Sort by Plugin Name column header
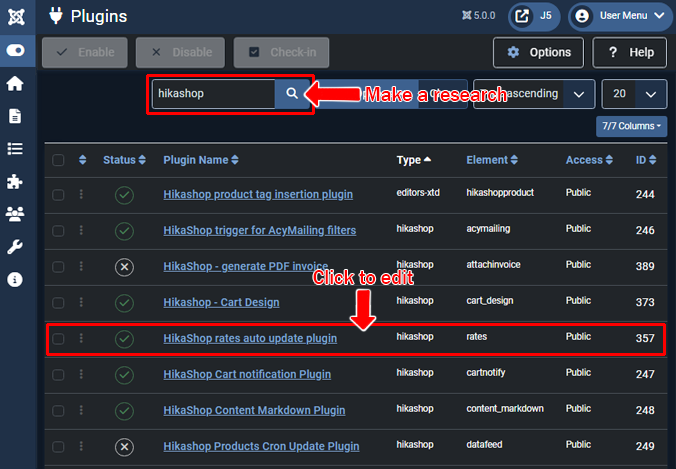The image size is (676, 469). 200,160
